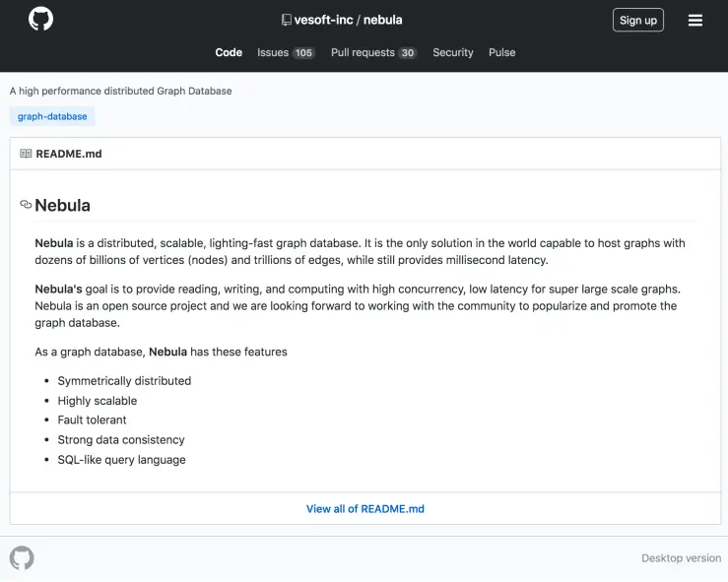Select the graph-database topic tag
Screen dimensions: 728x582
(52, 116)
